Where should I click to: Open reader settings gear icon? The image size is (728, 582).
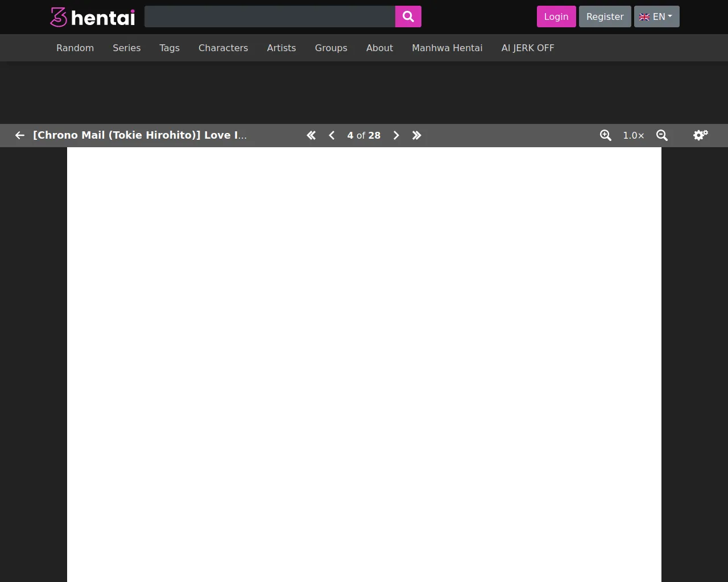pos(700,135)
